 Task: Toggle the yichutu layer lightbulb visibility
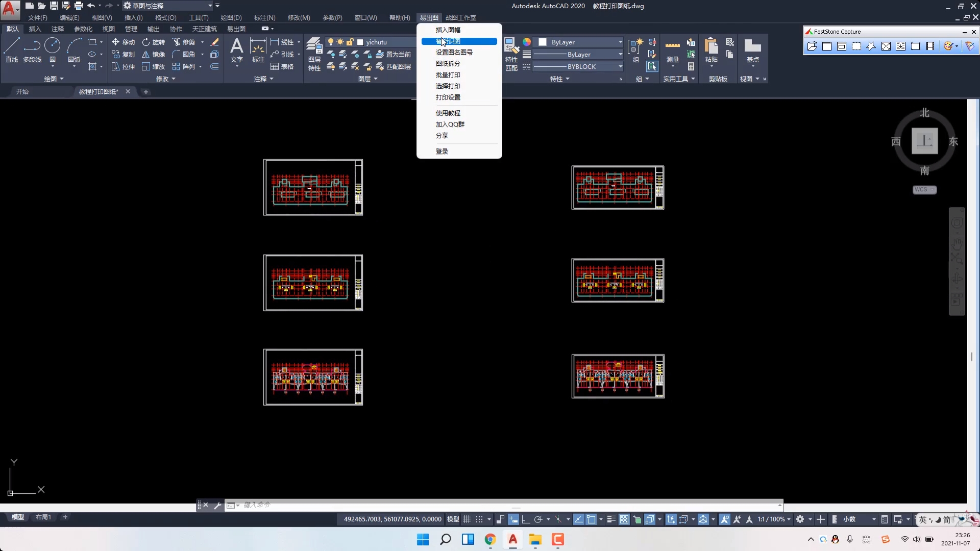(x=331, y=42)
